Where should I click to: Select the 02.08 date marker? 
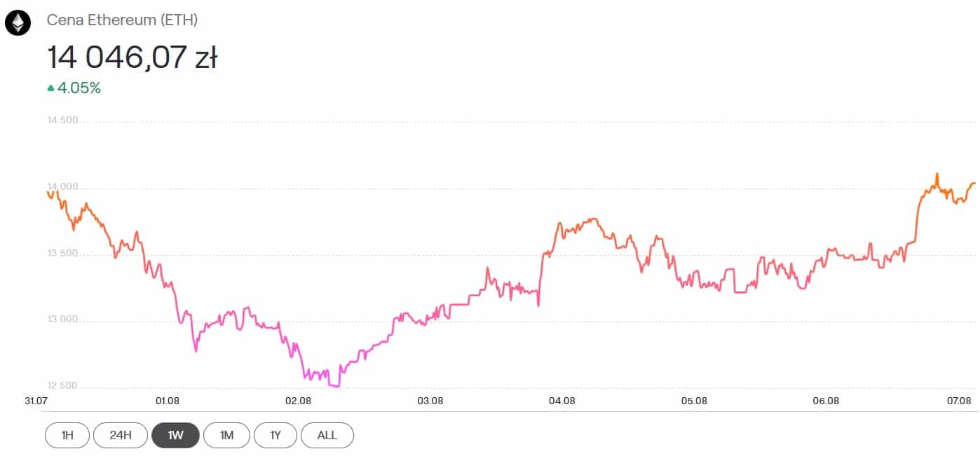(299, 401)
